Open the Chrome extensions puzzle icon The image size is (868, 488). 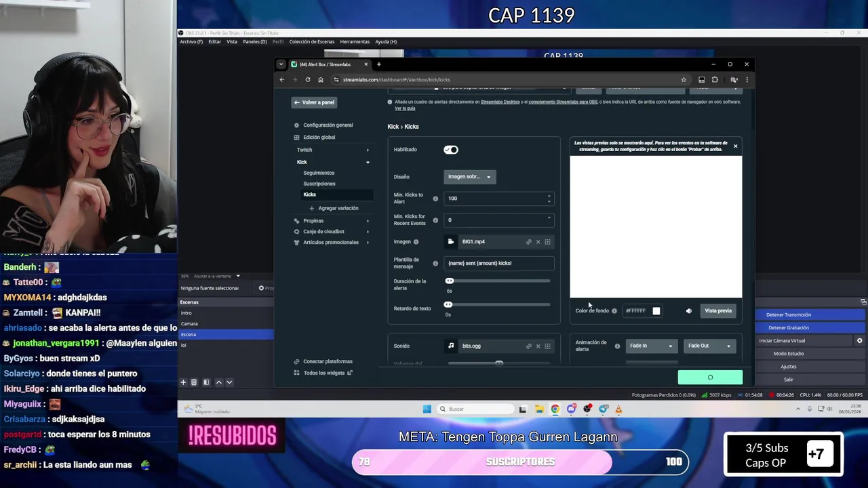(x=715, y=79)
